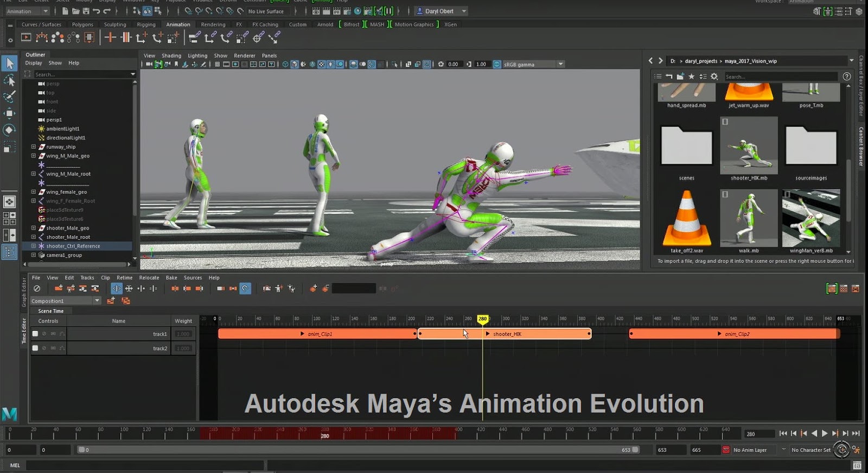The width and height of the screenshot is (868, 473).
Task: Select the anim_Clip2 clip
Action: [735, 334]
